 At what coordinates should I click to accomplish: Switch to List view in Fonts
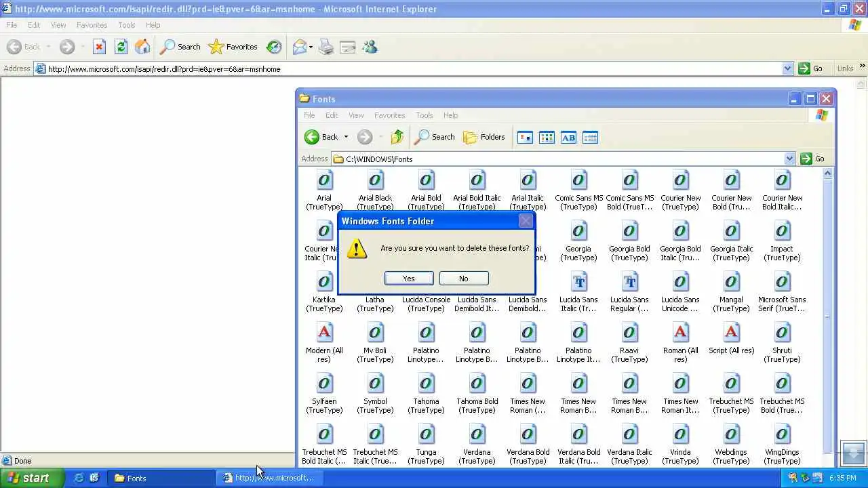point(547,138)
